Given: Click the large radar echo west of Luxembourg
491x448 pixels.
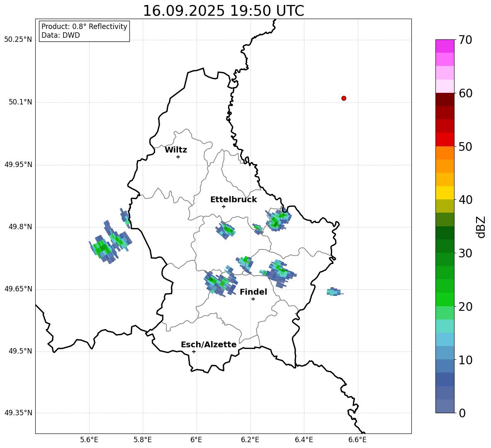Looking at the screenshot, I should (x=103, y=248).
